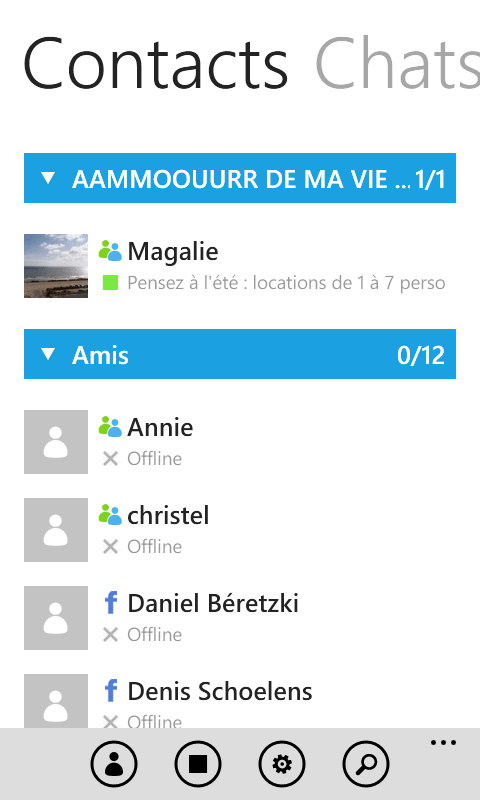This screenshot has height=800, width=480.
Task: Click the Facebook icon beside Denis Schoelens
Action: pos(111,691)
